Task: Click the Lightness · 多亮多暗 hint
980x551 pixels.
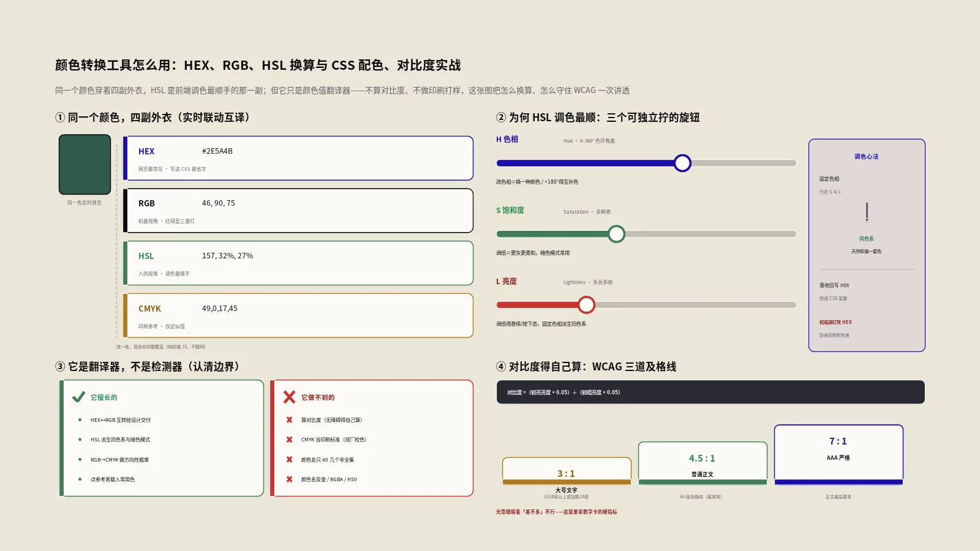Action: pyautogui.click(x=588, y=282)
